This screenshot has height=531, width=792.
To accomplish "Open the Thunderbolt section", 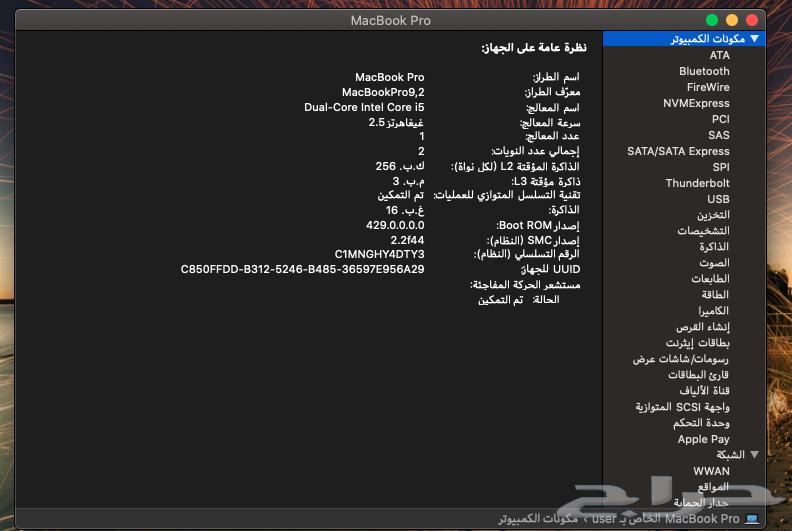I will coord(698,183).
